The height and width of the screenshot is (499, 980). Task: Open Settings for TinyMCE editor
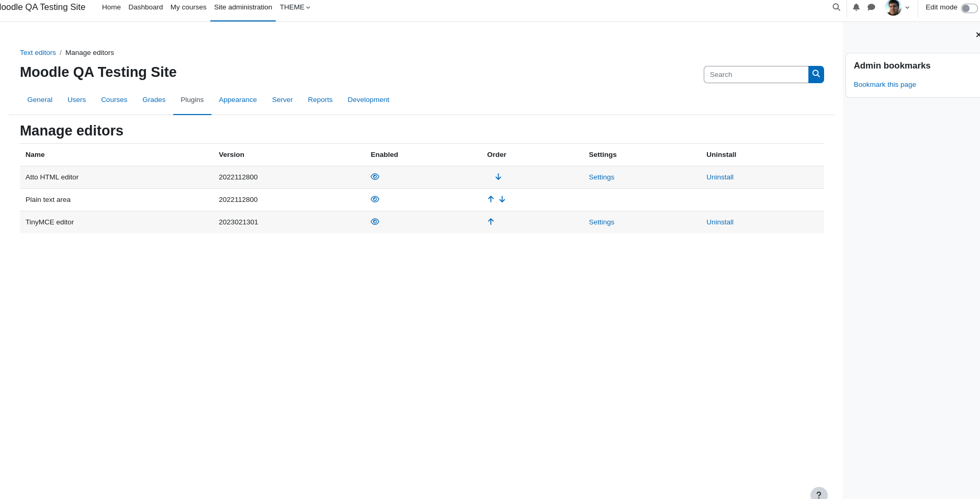tap(601, 222)
